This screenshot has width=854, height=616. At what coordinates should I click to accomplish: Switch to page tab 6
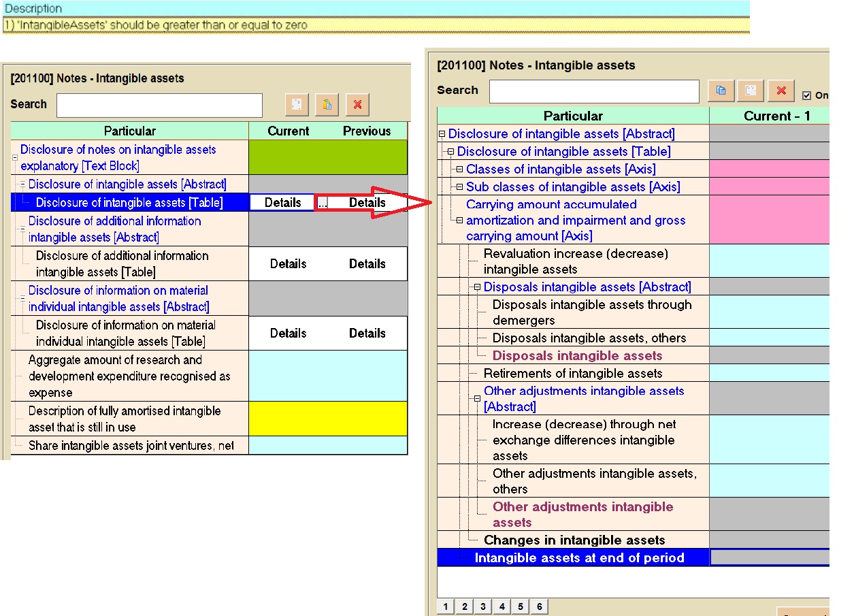pos(539,606)
